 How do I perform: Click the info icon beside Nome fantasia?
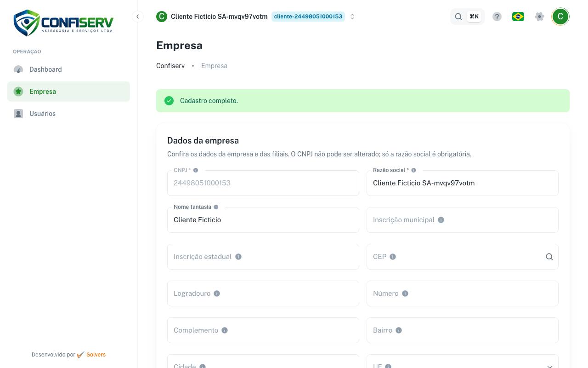pos(216,207)
